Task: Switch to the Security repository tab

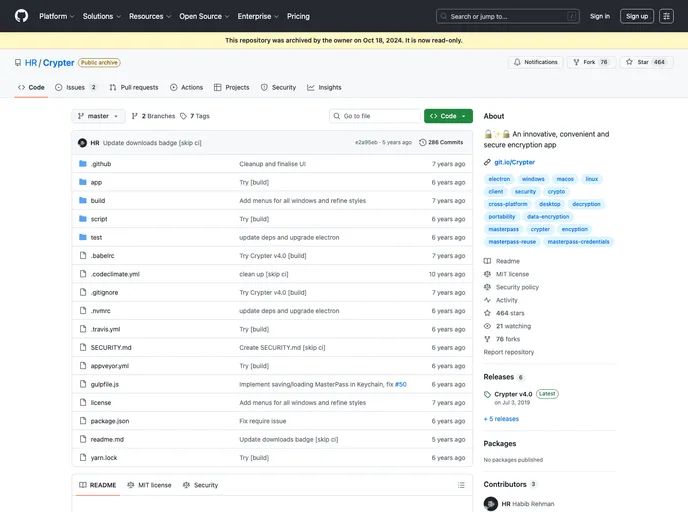Action: 278,87
